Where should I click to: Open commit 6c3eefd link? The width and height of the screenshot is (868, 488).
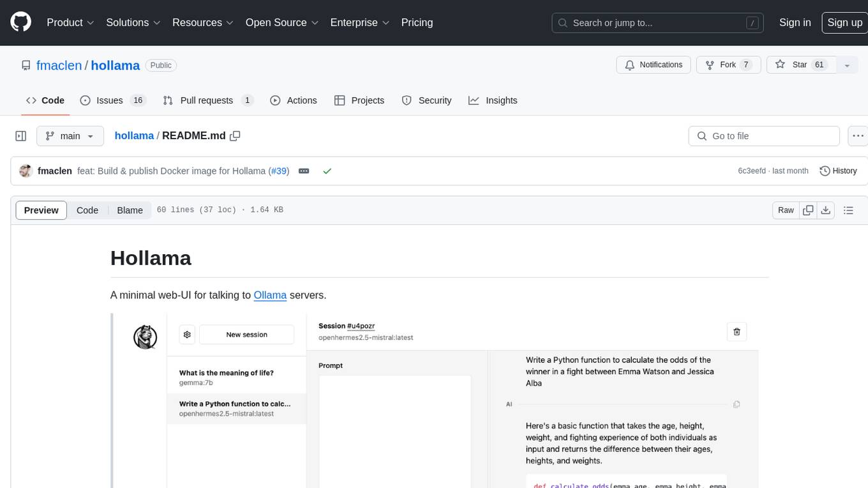752,171
